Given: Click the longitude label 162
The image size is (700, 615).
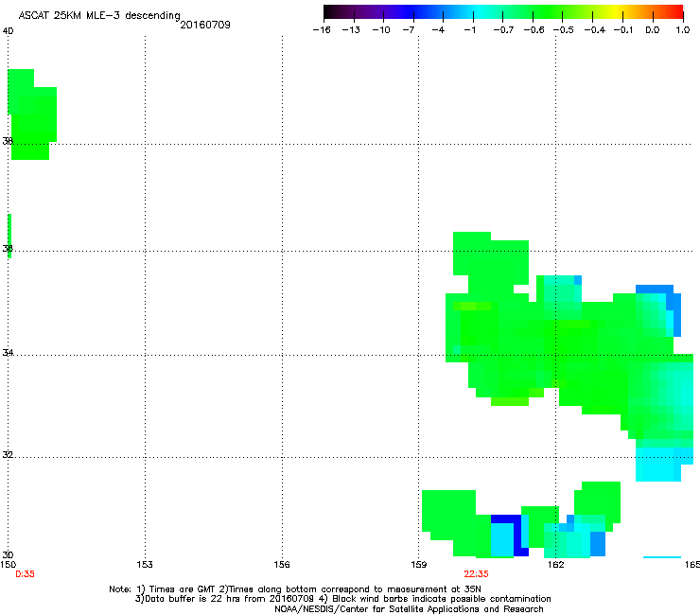Looking at the screenshot, I should coord(556,565).
